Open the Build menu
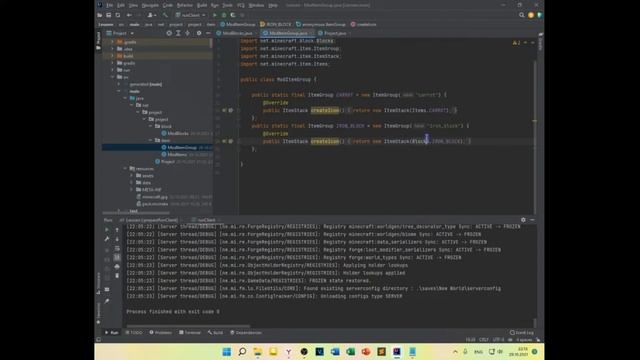Image resolution: width=640 pixels, height=360 pixels. point(202,5)
